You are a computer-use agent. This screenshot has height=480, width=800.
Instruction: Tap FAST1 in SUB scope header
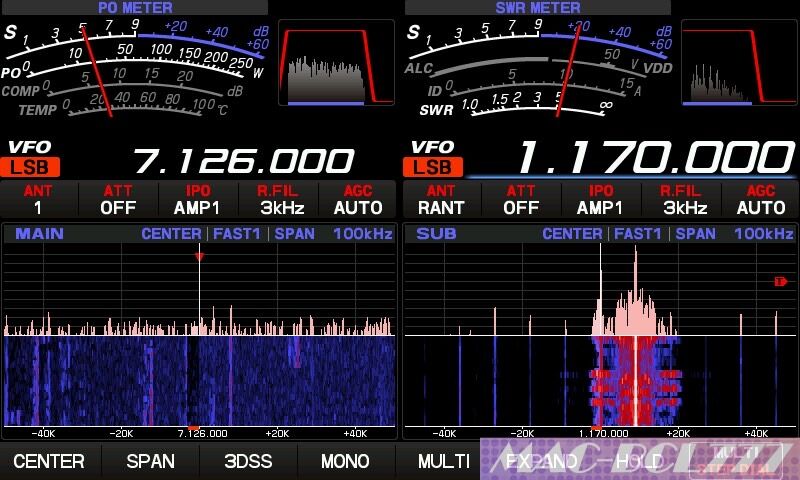click(638, 234)
